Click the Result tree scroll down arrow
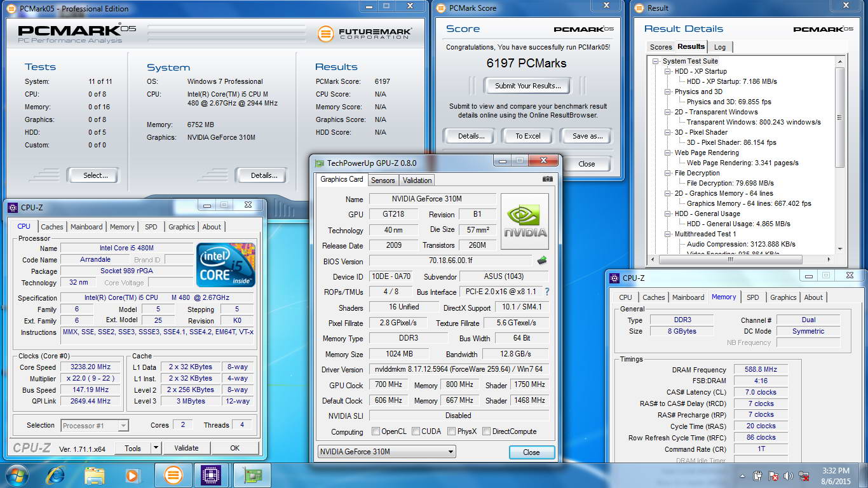 [x=840, y=249]
